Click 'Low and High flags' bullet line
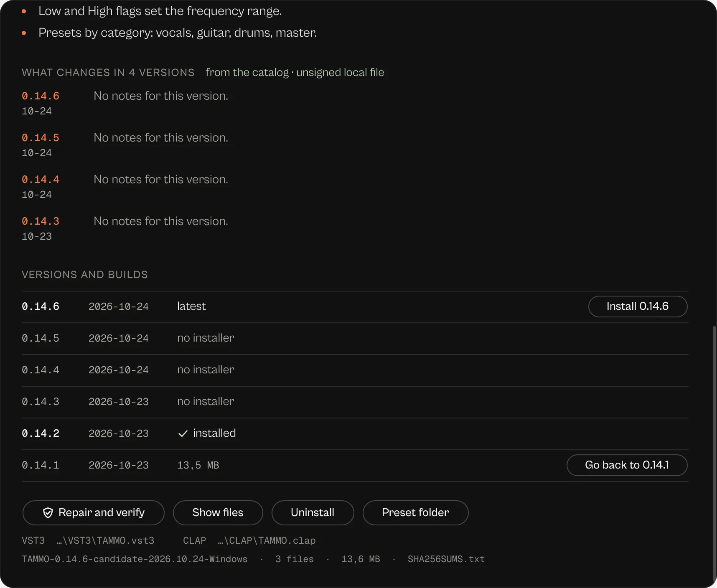Screen dimensions: 717x588 [x=160, y=11]
